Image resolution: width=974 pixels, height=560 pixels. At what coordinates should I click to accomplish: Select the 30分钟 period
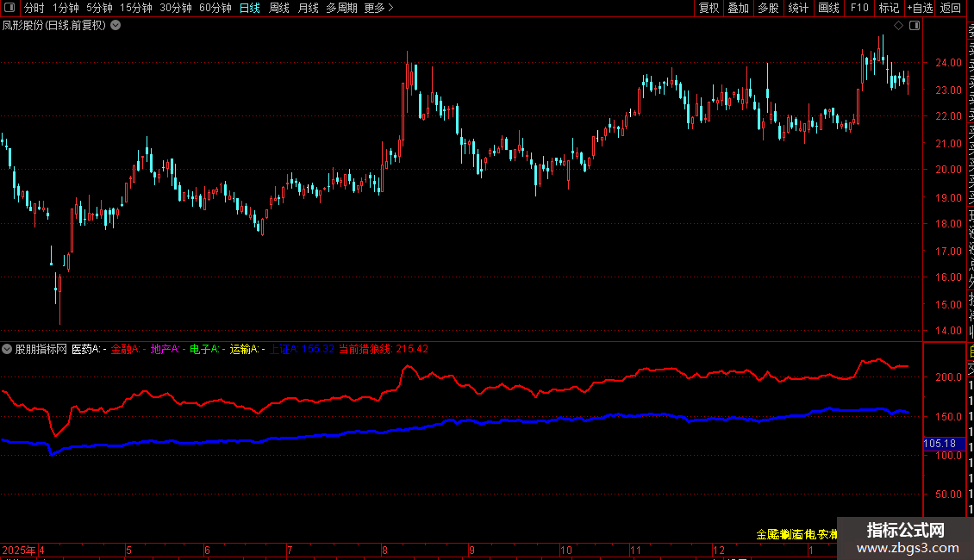(176, 8)
